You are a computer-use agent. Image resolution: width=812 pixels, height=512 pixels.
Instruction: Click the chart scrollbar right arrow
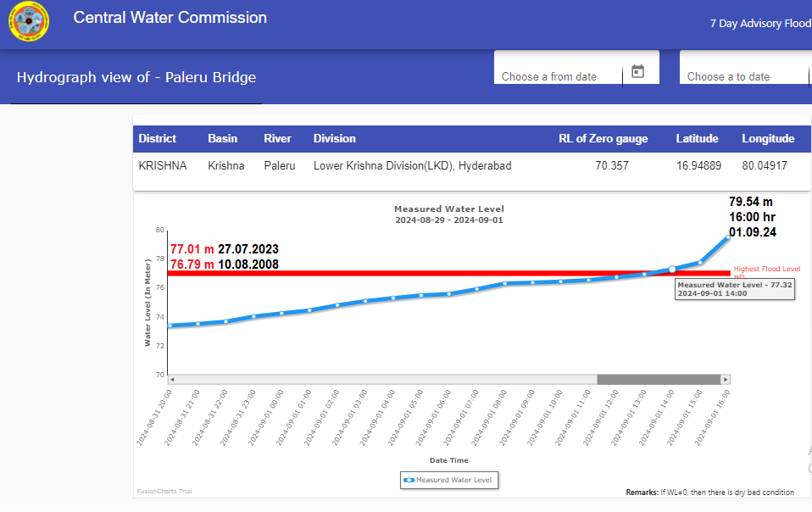(x=725, y=379)
